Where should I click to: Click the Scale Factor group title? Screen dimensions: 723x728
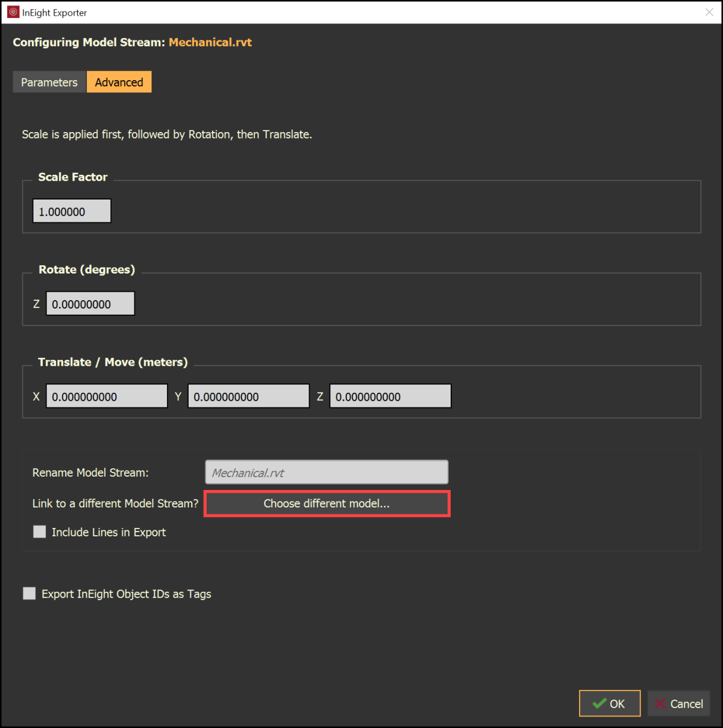click(73, 177)
